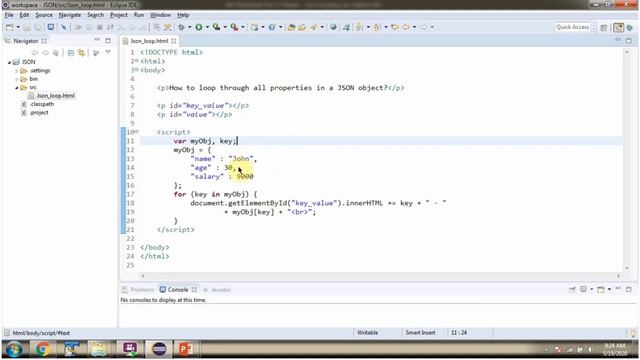Click the Search flashlight toolbar icon
Image resolution: width=640 pixels, height=360 pixels.
pos(313,27)
